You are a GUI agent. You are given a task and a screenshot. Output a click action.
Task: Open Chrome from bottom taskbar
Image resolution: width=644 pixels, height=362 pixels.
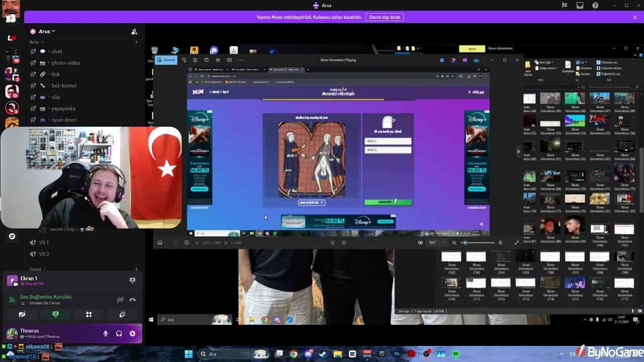coord(293,354)
